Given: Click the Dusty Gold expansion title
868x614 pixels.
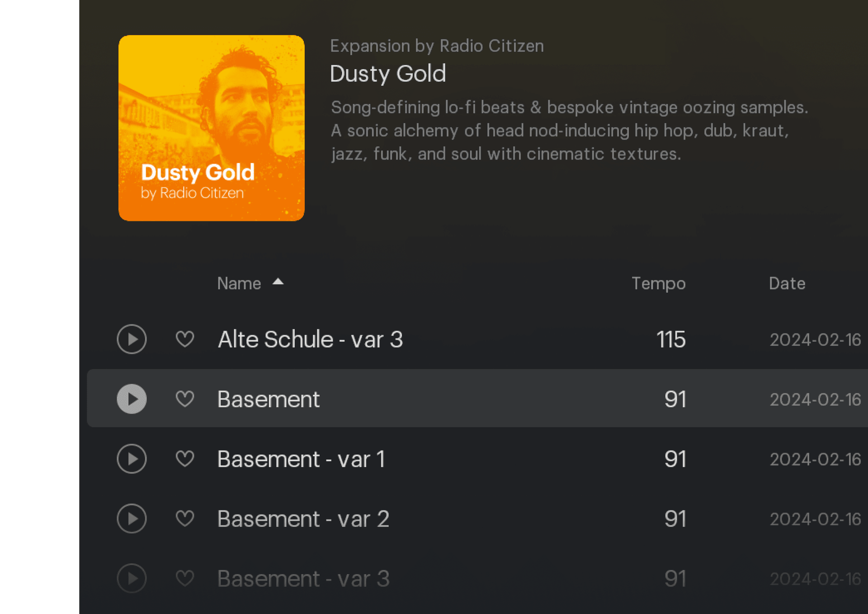Looking at the screenshot, I should pos(388,74).
